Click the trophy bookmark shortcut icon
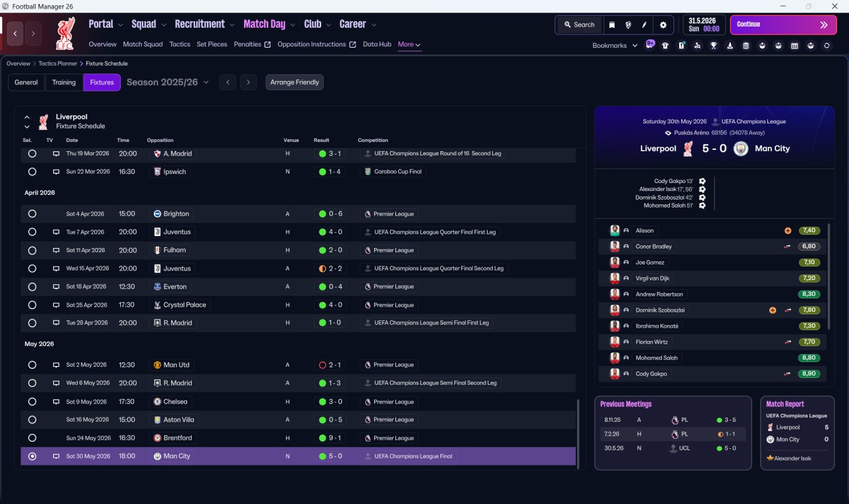849x504 pixels. [x=714, y=46]
